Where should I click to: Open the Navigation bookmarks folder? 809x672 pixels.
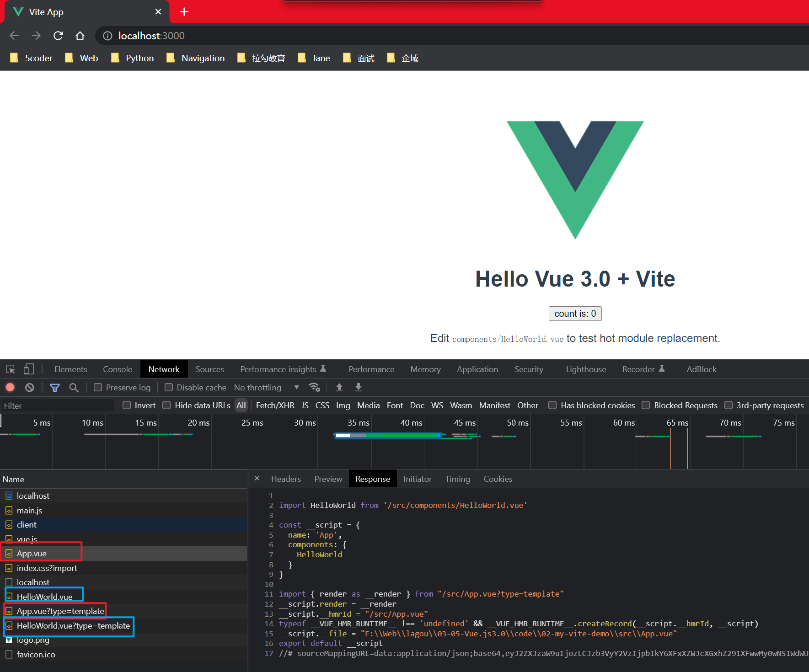(196, 58)
